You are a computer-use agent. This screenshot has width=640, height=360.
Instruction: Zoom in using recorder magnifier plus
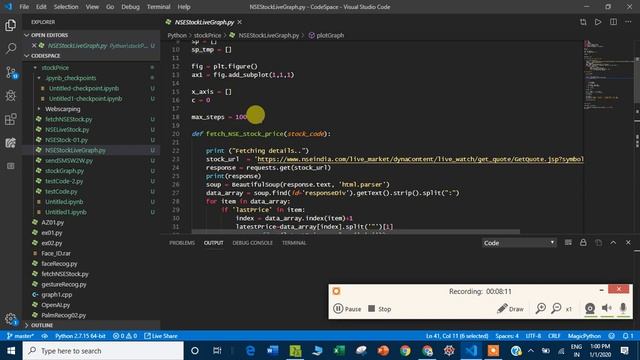[541, 309]
